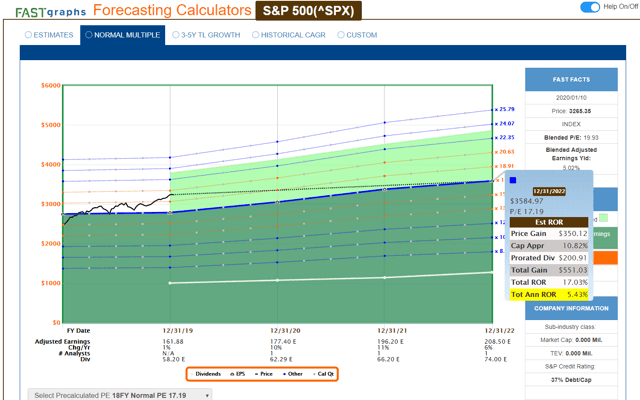Click the Price Gain $350.12 row
640x400 pixels.
click(549, 233)
